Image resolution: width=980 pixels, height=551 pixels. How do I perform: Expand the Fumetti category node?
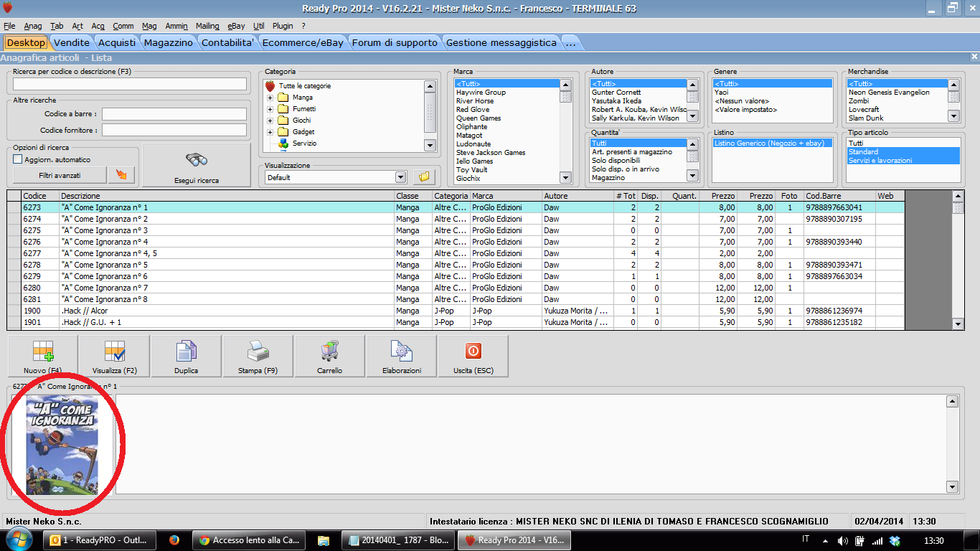coord(270,109)
